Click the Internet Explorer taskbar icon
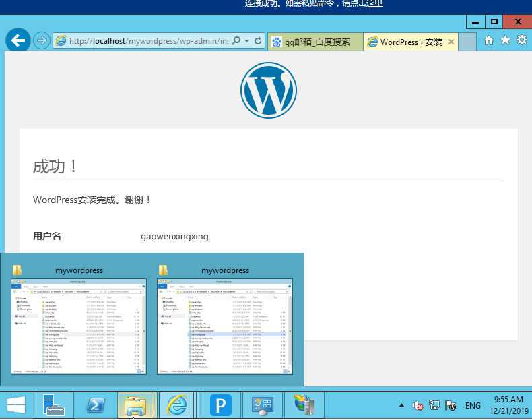Screen dimensions: 532x420 pos(176,405)
